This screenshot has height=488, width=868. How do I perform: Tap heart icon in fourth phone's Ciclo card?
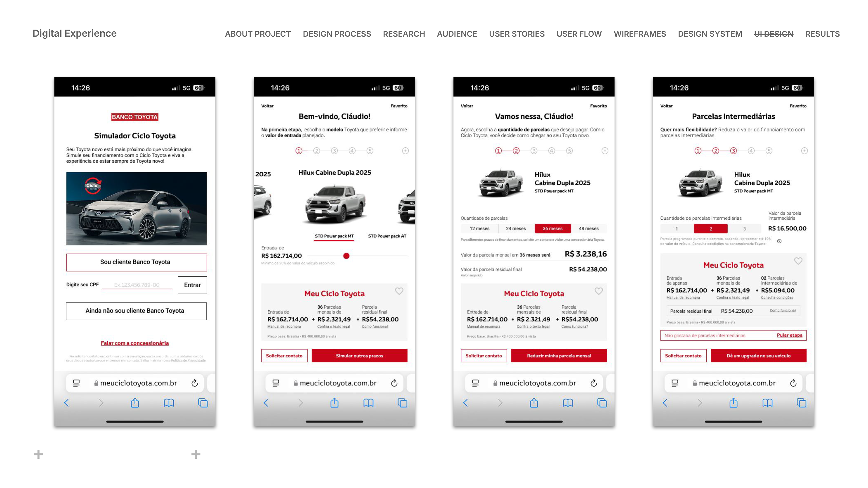pos(798,261)
